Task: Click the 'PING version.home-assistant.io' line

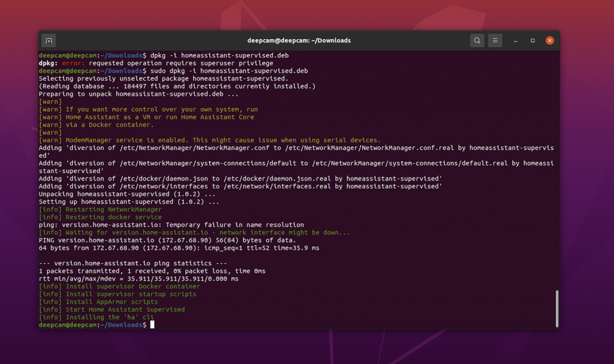Action: [167, 240]
